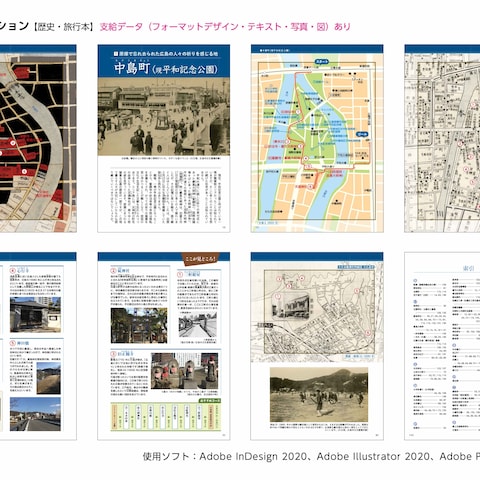Click the old bridge street photograph
Screen dimensions: 480x480
pos(164,116)
